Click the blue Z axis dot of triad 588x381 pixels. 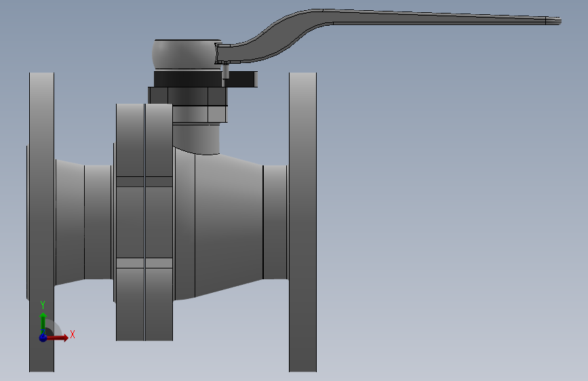(43, 338)
